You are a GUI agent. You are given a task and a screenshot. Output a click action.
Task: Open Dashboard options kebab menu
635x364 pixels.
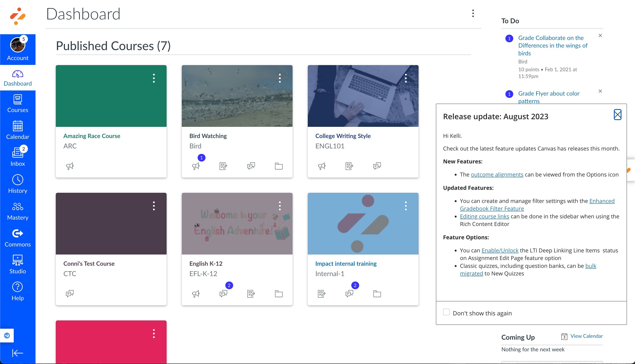(473, 13)
